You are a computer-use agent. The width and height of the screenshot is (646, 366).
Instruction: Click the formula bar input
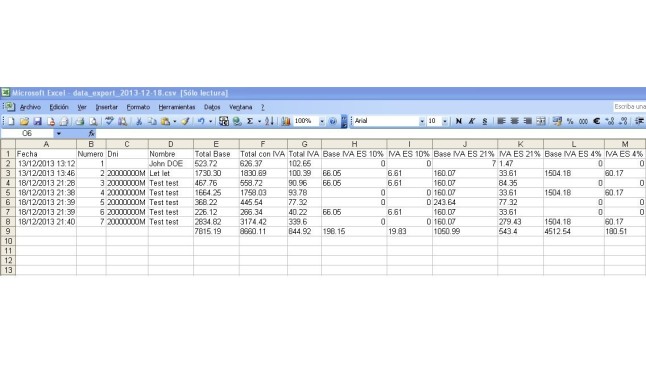[371, 134]
